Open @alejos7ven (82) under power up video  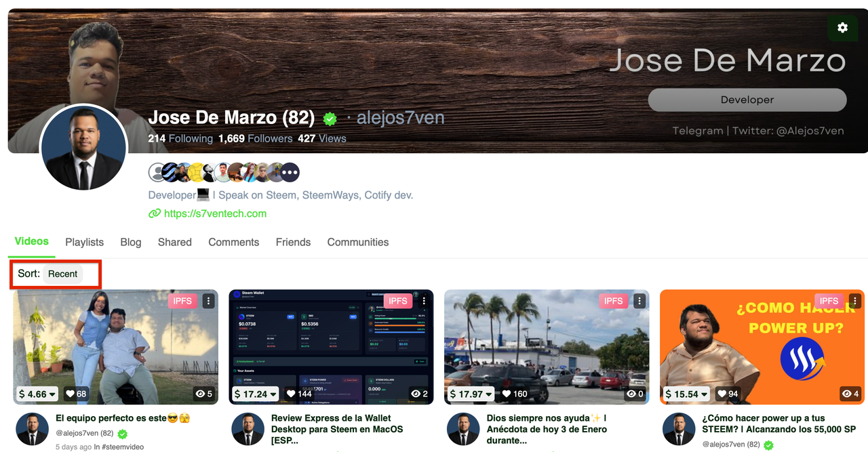732,444
